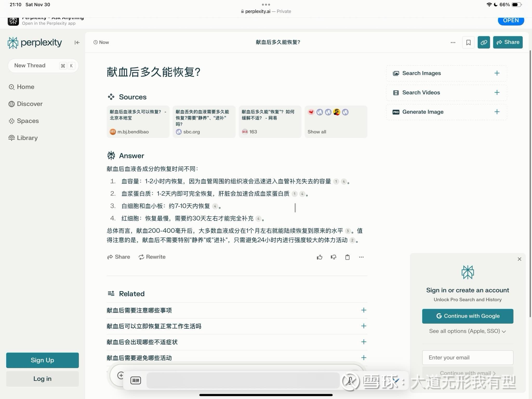Click the perplexity logo
This screenshot has width=532, height=399.
coord(35,43)
